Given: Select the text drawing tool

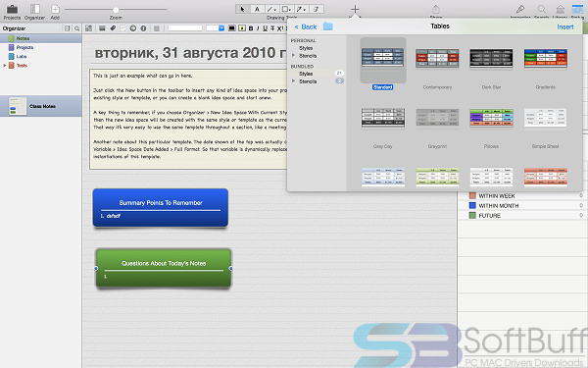Looking at the screenshot, I should pyautogui.click(x=257, y=9).
